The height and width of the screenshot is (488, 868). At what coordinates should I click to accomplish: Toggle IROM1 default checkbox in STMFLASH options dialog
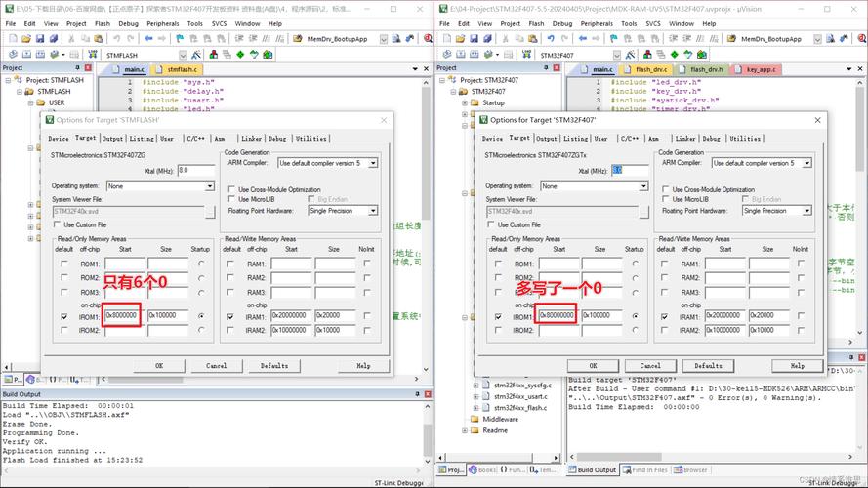pos(64,316)
